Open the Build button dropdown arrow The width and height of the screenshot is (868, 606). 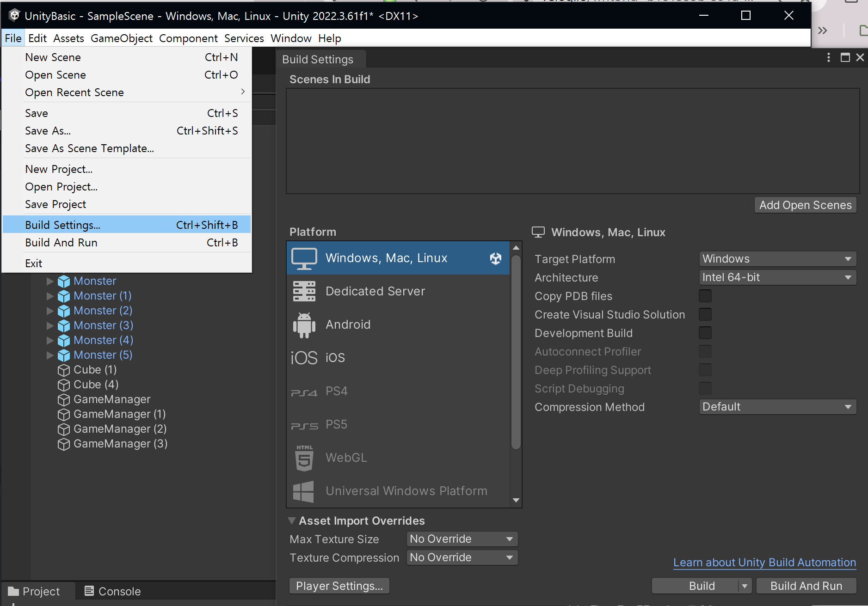(745, 586)
